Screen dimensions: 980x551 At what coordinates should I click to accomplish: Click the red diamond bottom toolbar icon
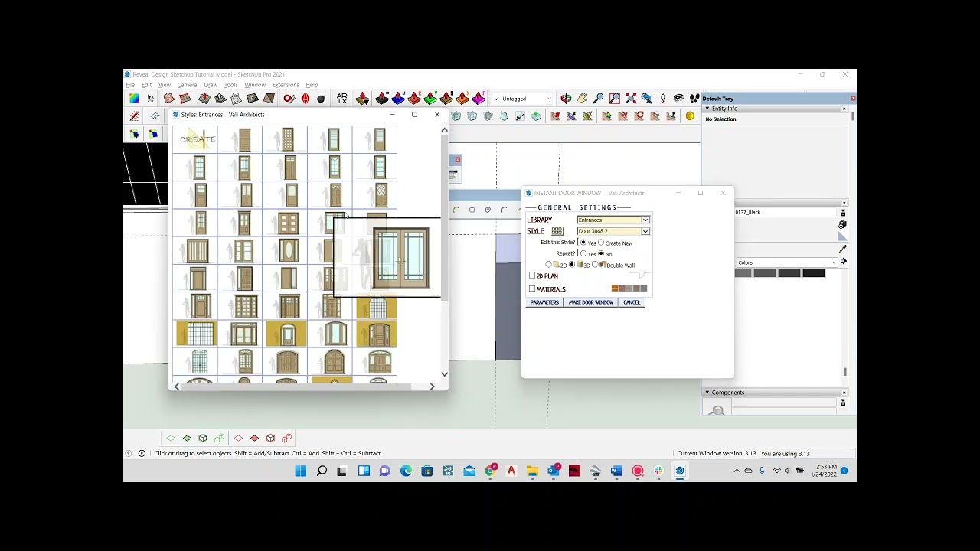(254, 439)
